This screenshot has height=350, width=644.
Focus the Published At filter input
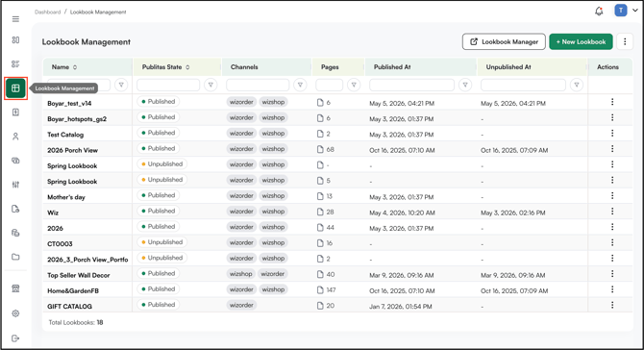[412, 85]
